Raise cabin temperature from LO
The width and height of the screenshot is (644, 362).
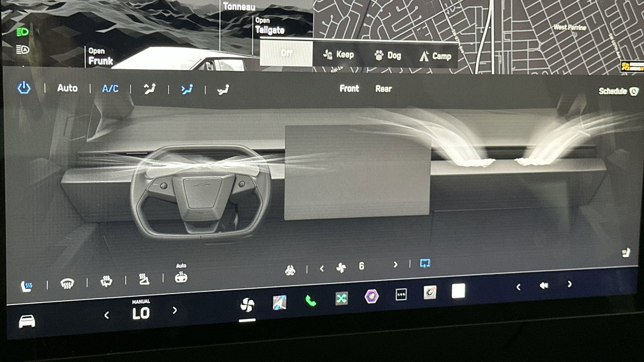coord(175,310)
